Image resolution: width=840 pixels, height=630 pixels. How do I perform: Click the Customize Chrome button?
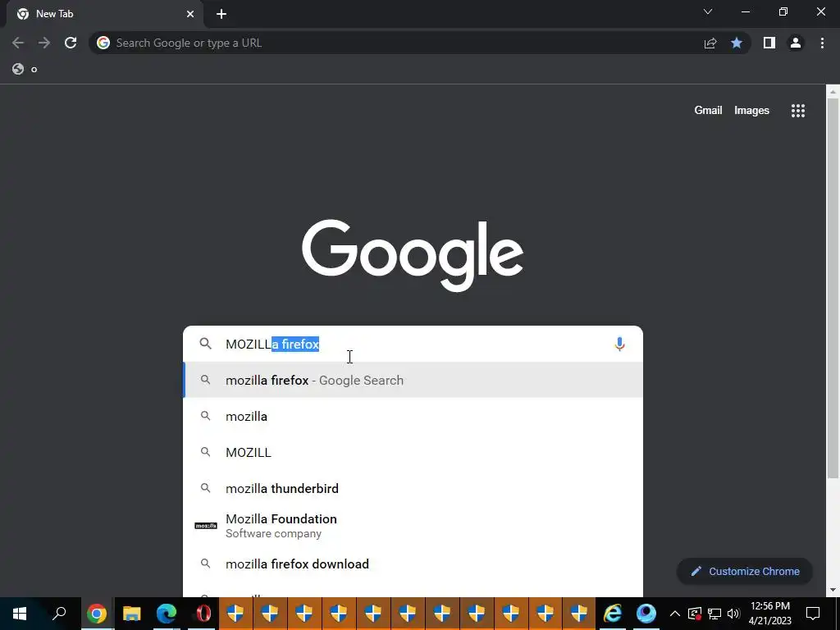745,571
